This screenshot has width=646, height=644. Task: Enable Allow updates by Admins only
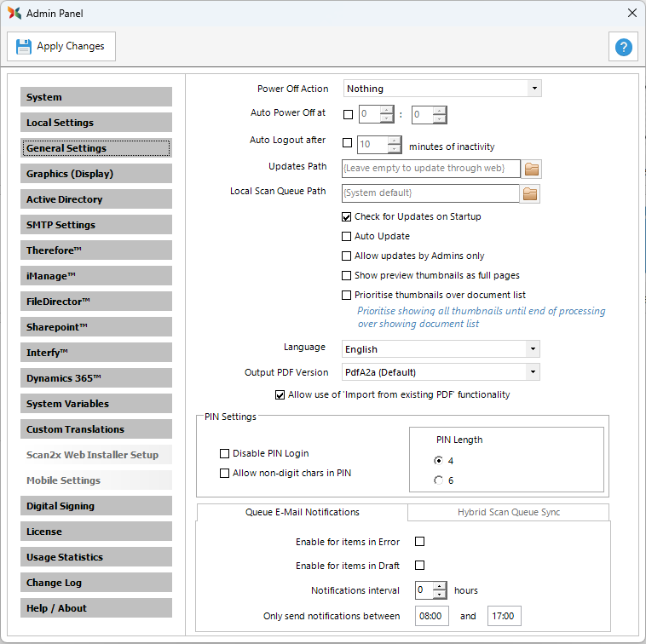click(347, 256)
